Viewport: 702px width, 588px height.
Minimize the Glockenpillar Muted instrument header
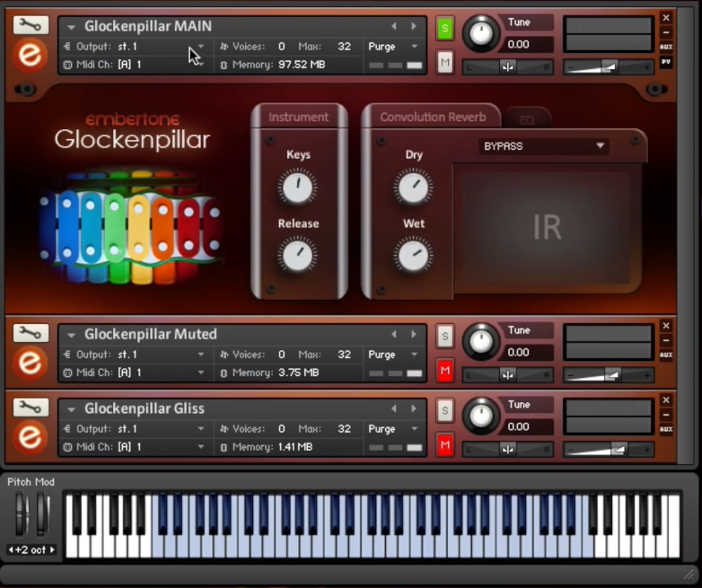666,340
